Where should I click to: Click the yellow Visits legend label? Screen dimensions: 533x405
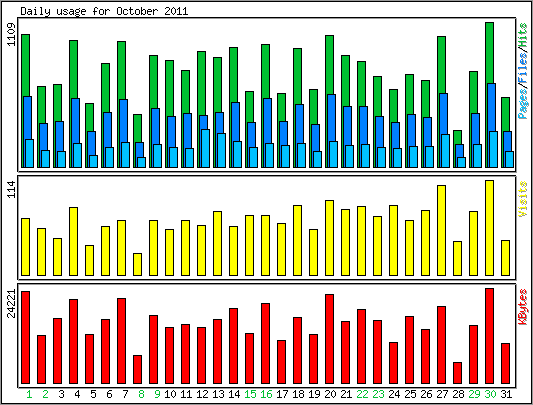point(523,199)
